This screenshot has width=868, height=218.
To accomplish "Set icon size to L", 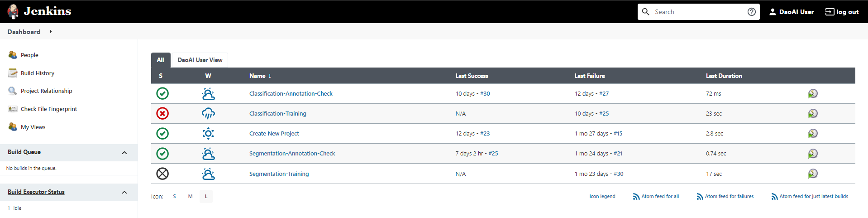I will (x=206, y=196).
